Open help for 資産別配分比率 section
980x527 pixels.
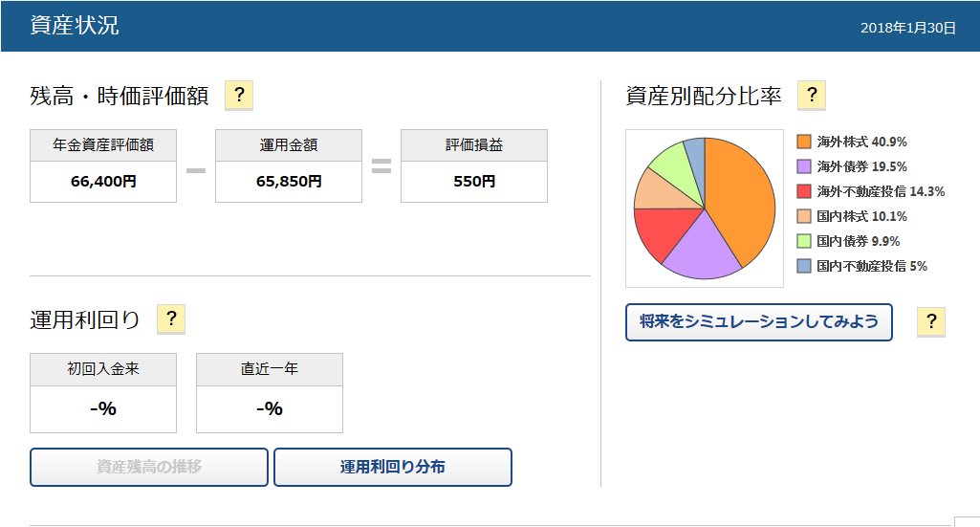pos(811,96)
